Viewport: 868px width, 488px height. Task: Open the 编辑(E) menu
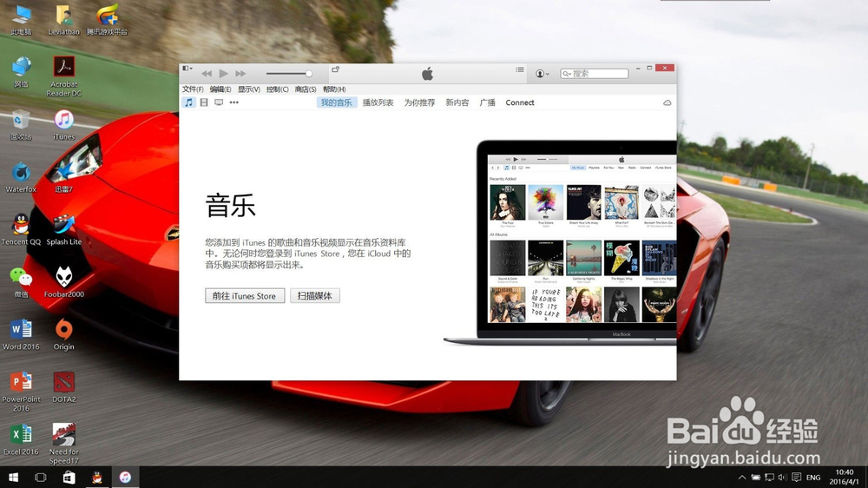click(x=220, y=89)
